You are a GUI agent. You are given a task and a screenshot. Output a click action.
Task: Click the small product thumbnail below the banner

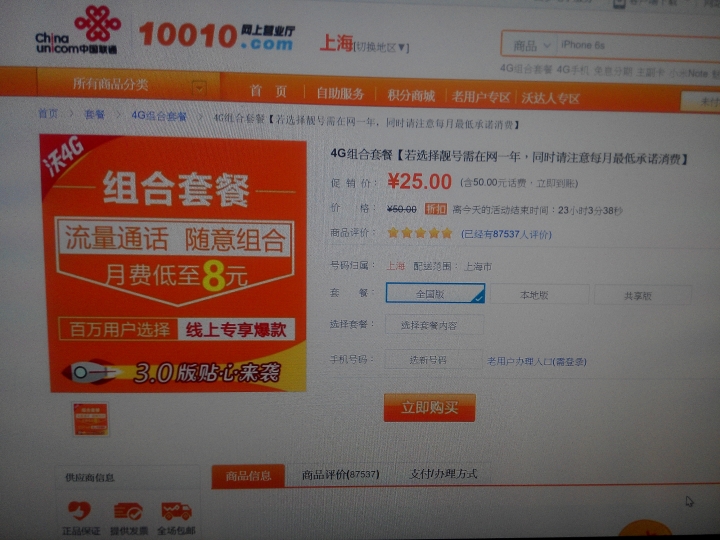90,419
